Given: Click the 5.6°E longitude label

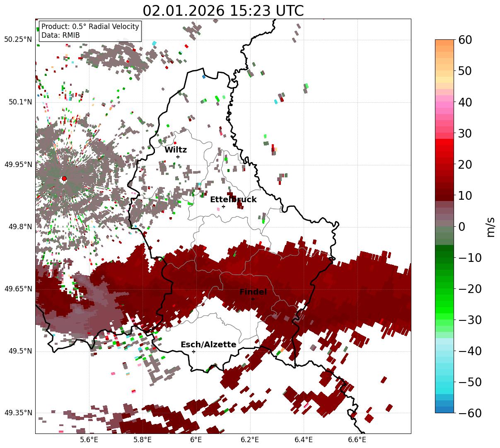Looking at the screenshot, I should (x=89, y=439).
